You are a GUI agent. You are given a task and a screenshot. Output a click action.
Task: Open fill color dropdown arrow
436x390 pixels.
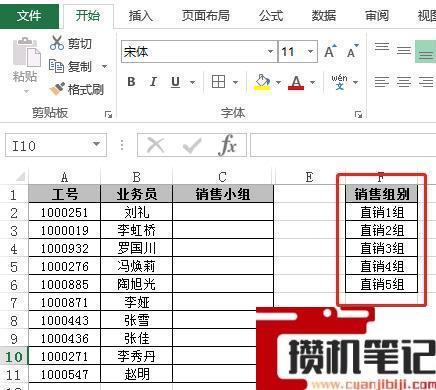pos(278,82)
